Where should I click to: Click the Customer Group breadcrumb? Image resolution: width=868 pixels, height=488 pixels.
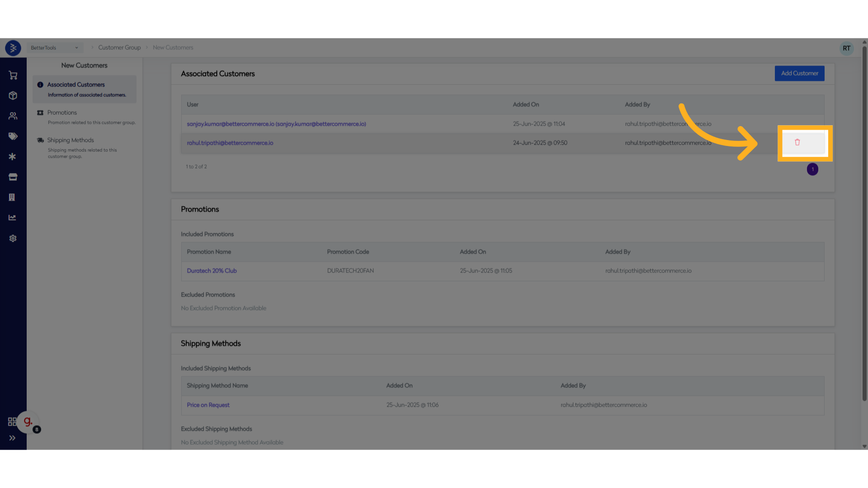pos(119,48)
